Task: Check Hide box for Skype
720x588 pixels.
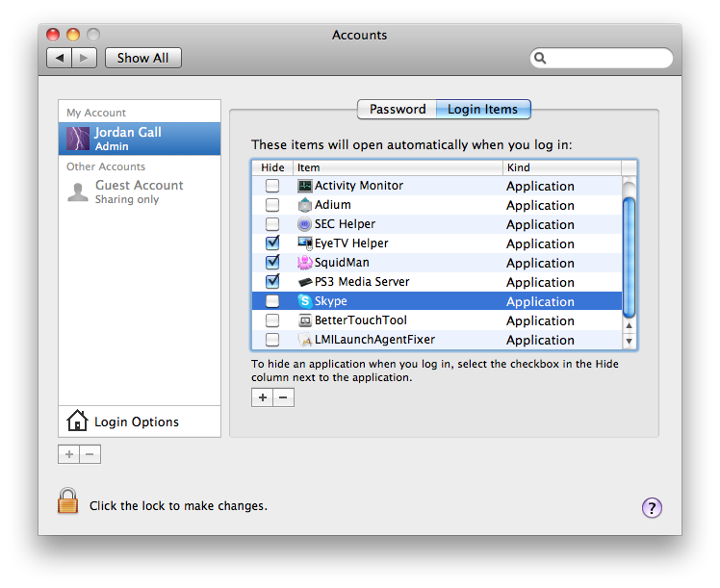Action: 272,301
